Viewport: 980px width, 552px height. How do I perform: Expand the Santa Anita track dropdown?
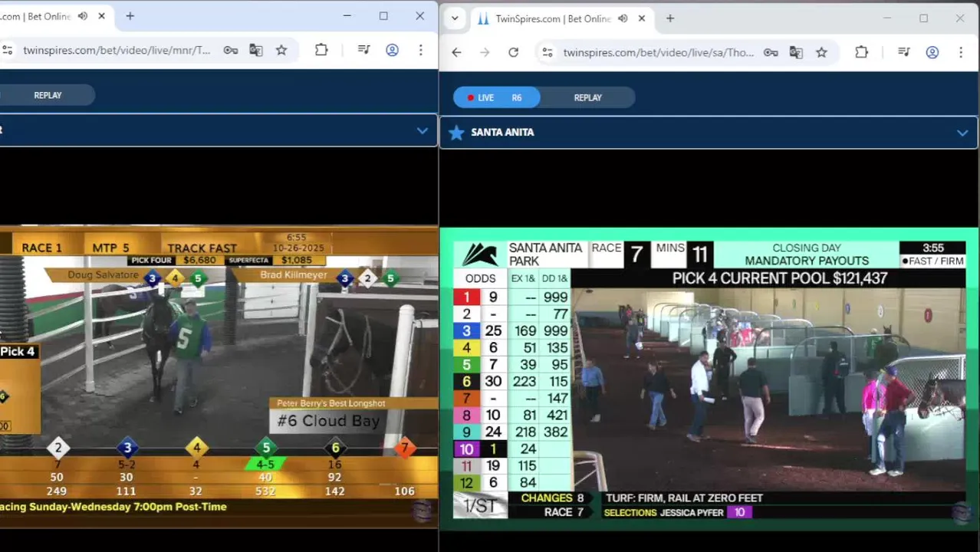(962, 133)
